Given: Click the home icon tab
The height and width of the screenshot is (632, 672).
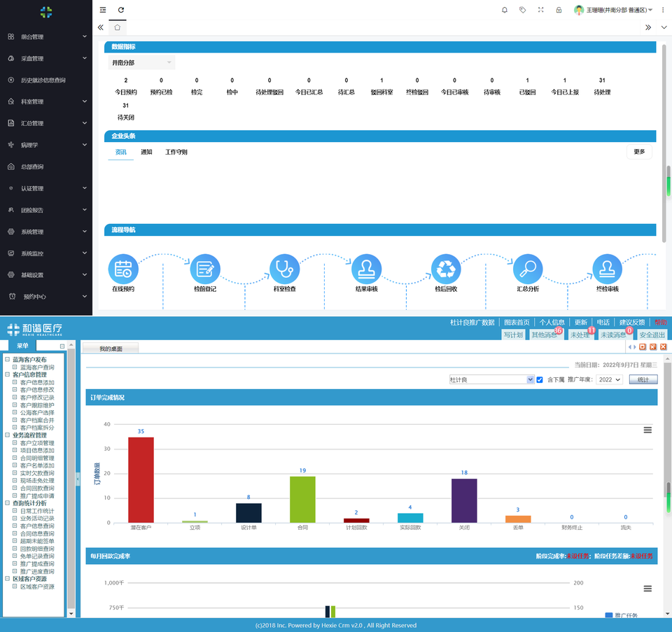Looking at the screenshot, I should pyautogui.click(x=118, y=27).
